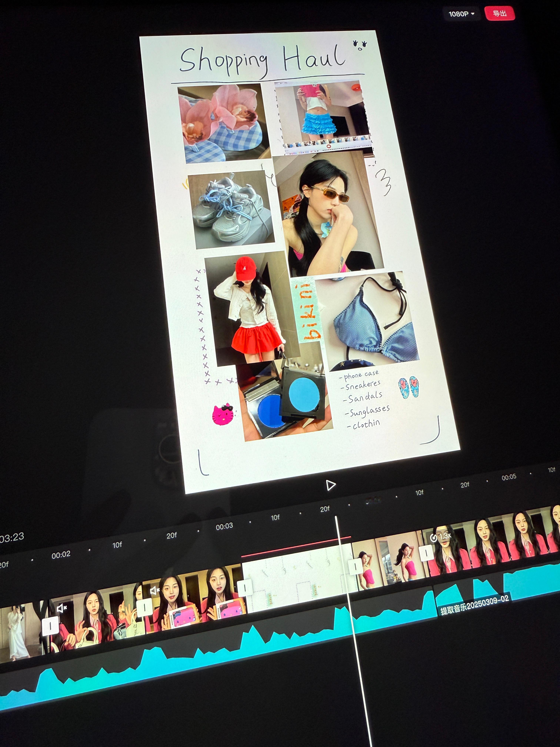Toggle the mute icon on the phone case clip
Viewport: 560px width, 747px height.
(x=155, y=590)
